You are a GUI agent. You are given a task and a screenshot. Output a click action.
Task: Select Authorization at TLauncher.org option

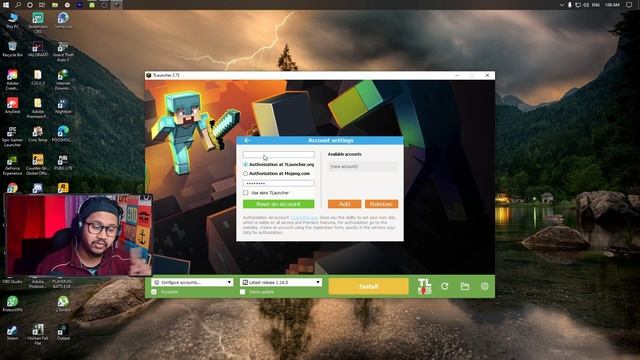point(246,164)
